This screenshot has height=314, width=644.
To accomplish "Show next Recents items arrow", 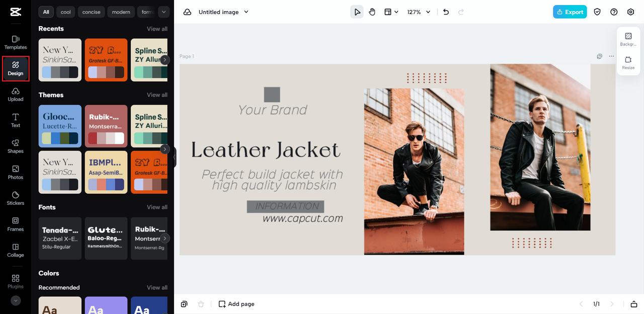I will [x=165, y=60].
